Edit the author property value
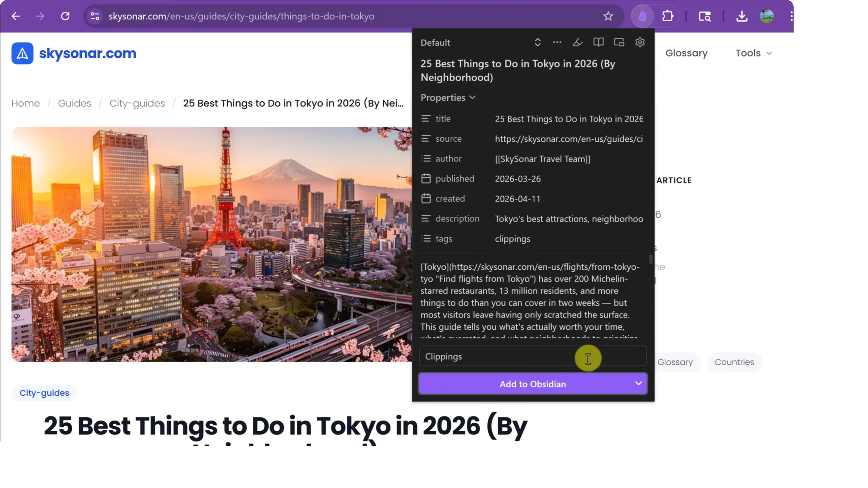Screen dimensions: 868x488 coord(543,159)
